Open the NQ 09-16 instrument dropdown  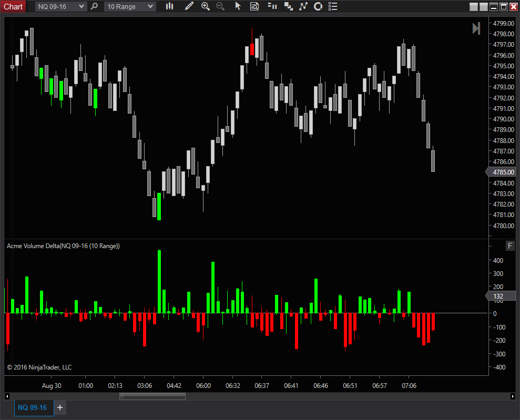[61, 7]
